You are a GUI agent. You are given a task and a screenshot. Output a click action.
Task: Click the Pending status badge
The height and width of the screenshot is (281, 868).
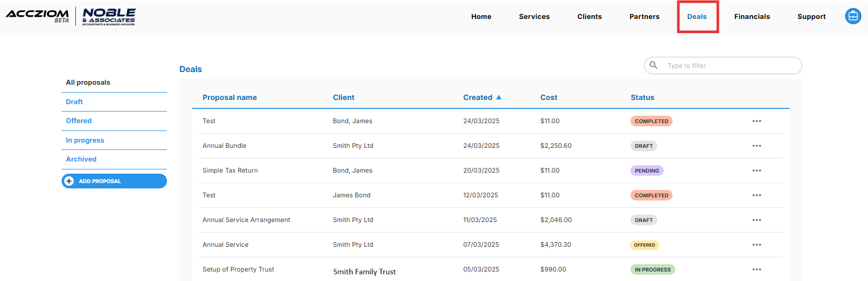click(647, 170)
